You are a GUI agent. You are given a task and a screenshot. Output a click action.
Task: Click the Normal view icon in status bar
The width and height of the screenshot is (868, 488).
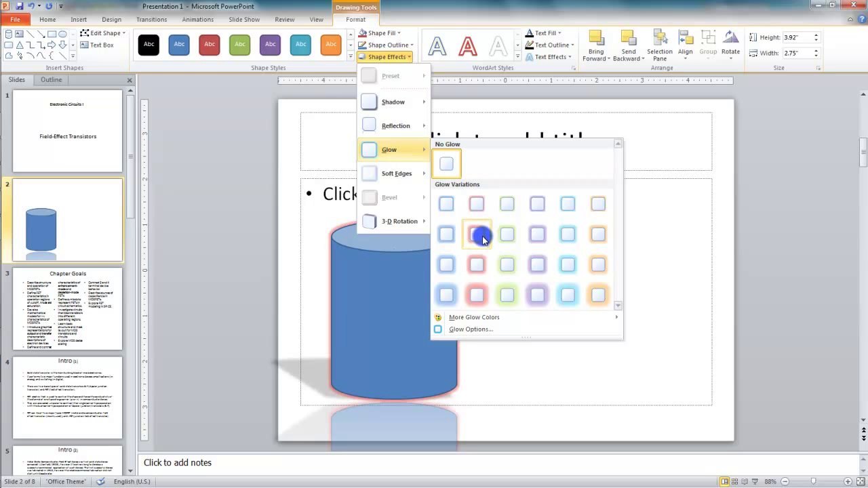point(725,481)
